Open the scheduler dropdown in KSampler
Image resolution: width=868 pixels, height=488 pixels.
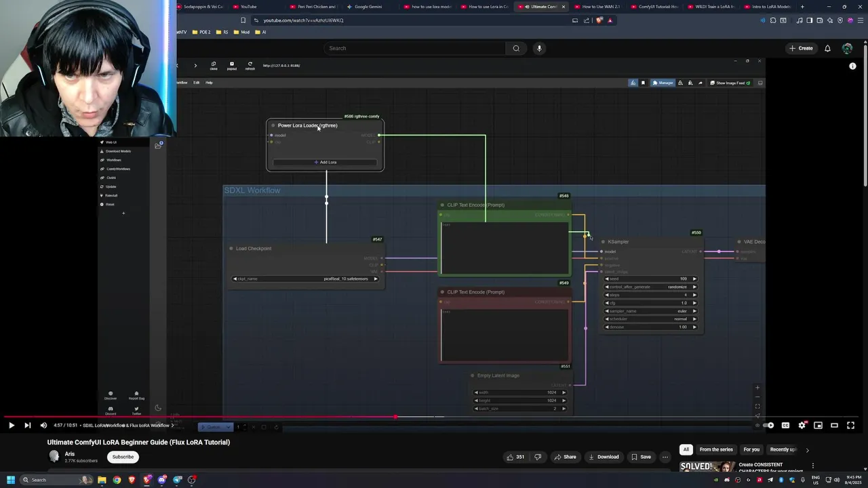click(650, 319)
